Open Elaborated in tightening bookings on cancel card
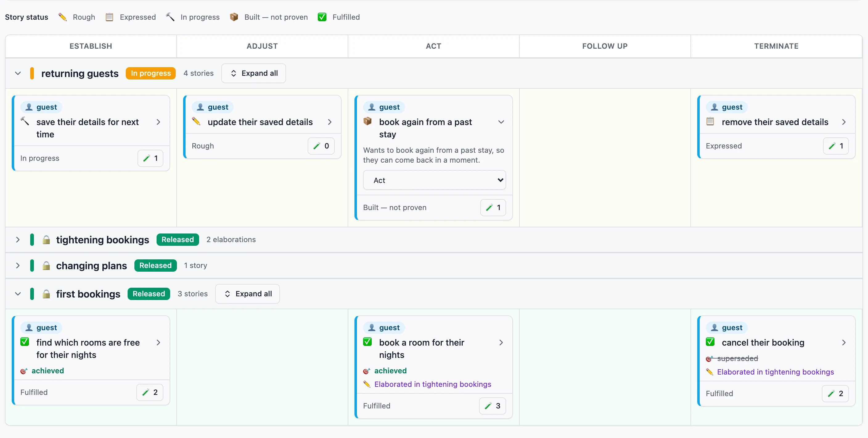Image resolution: width=868 pixels, height=438 pixels. pyautogui.click(x=775, y=372)
